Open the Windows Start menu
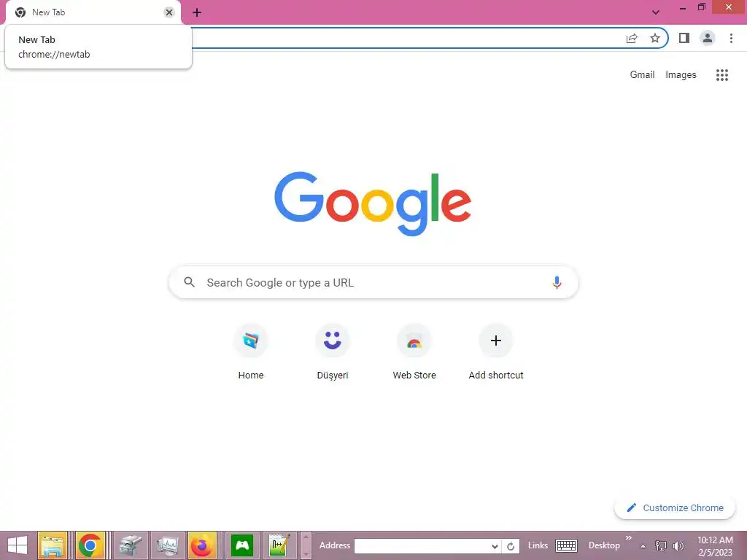The width and height of the screenshot is (747, 560). click(18, 545)
